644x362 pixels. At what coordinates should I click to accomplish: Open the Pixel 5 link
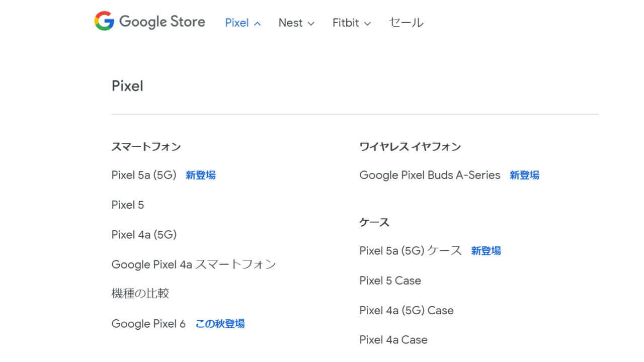(127, 205)
